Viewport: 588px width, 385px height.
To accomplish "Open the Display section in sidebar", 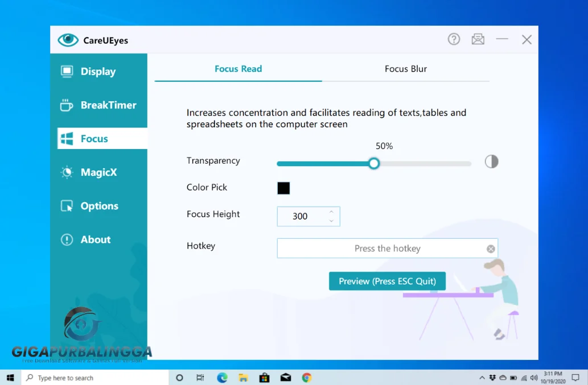I will pos(98,72).
